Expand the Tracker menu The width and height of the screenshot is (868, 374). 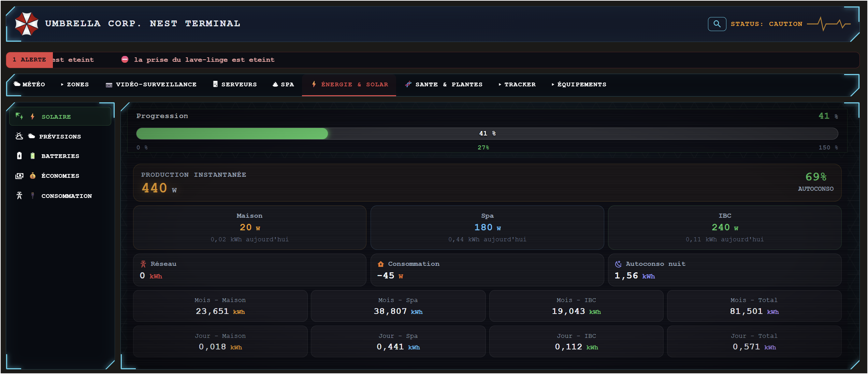[517, 84]
